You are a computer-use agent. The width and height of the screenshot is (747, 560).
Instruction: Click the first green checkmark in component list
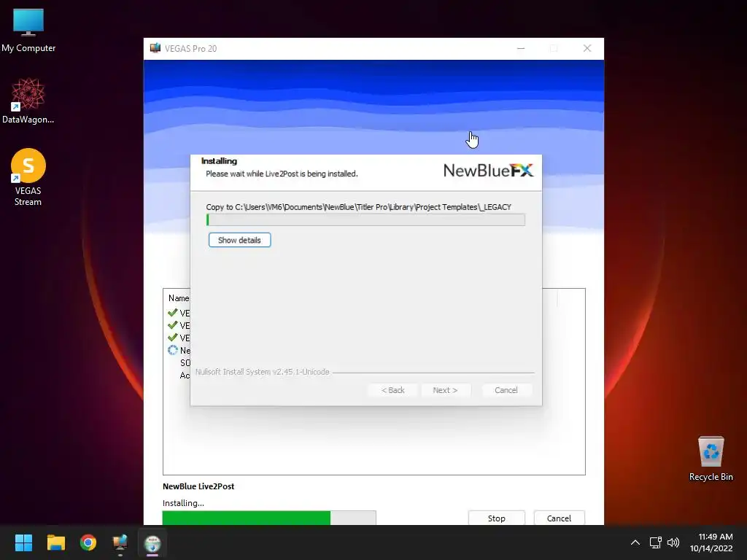[172, 313]
